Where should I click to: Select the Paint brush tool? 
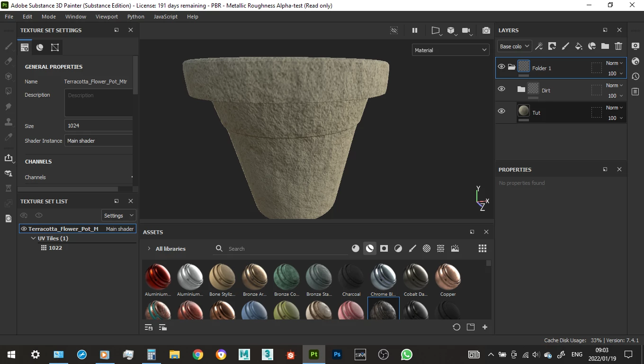click(x=8, y=46)
